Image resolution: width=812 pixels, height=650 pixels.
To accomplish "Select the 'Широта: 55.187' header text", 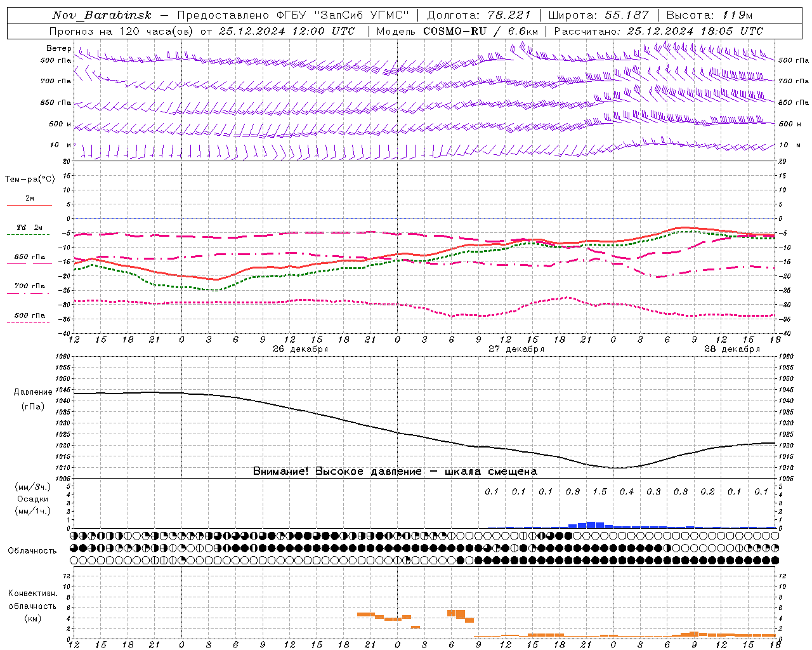I will pyautogui.click(x=598, y=15).
